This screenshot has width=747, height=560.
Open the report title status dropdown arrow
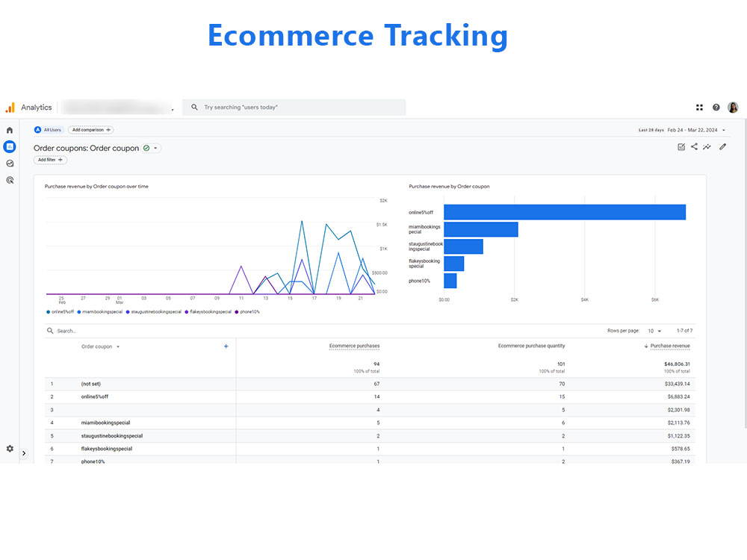pyautogui.click(x=155, y=148)
